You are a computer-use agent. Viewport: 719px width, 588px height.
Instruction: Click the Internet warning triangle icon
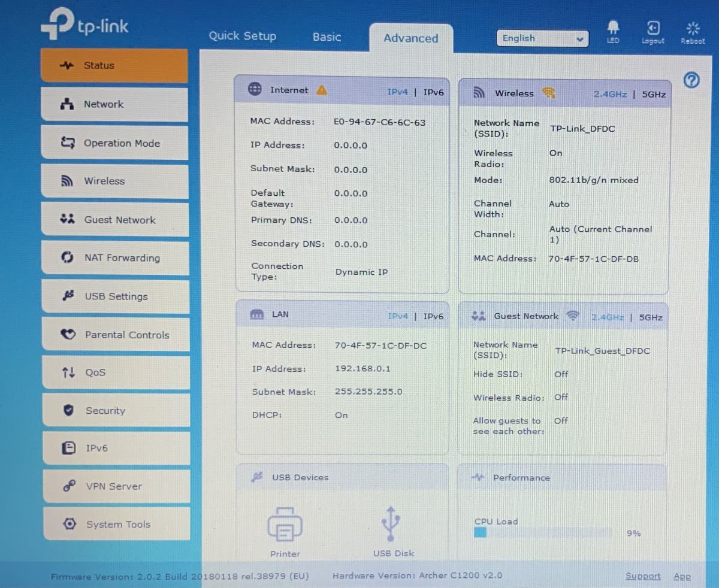click(322, 90)
